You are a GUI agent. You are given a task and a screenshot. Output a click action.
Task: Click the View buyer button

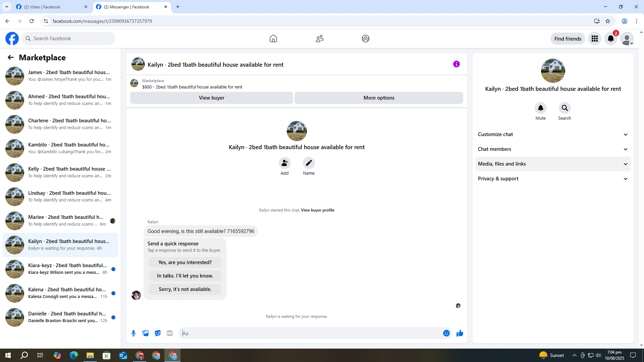(211, 98)
